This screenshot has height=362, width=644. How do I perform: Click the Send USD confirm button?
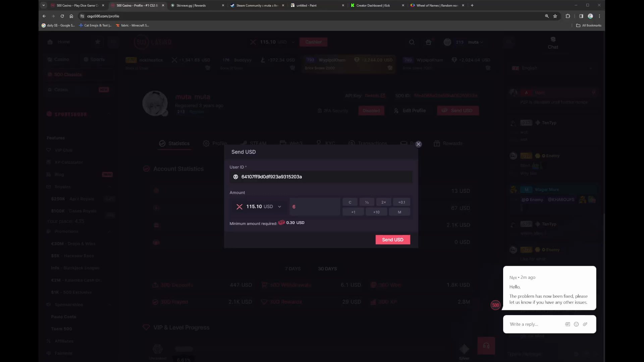(393, 240)
